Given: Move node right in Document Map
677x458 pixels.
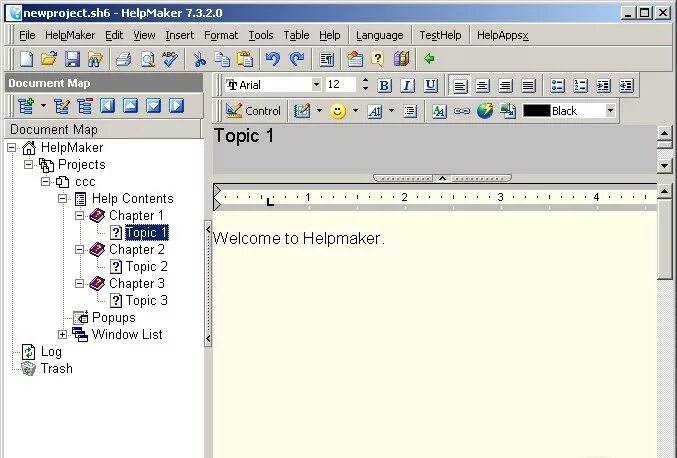Looking at the screenshot, I should click(176, 106).
